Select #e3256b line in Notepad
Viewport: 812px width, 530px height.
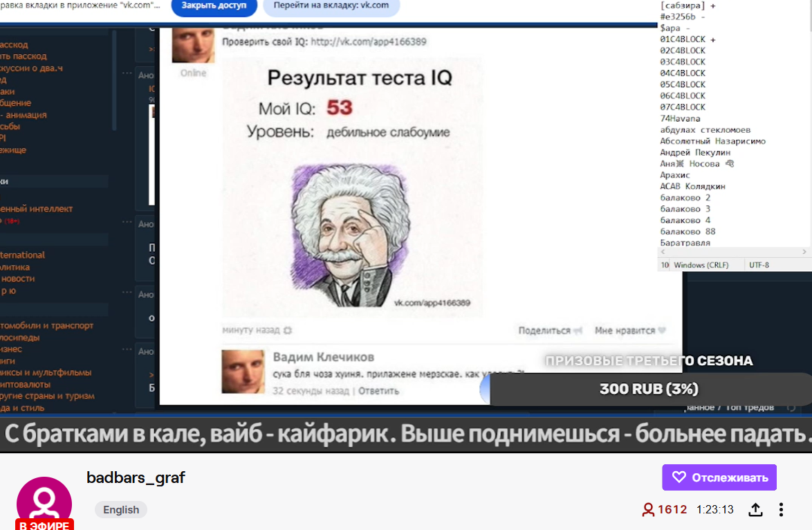click(x=682, y=17)
